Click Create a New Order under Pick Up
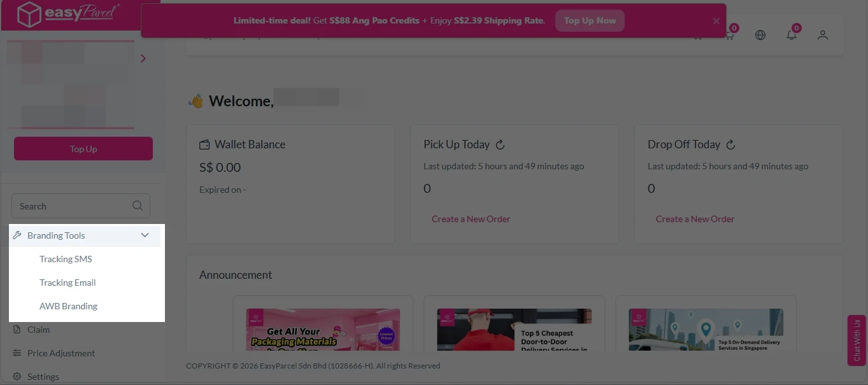The image size is (868, 385). (x=471, y=219)
